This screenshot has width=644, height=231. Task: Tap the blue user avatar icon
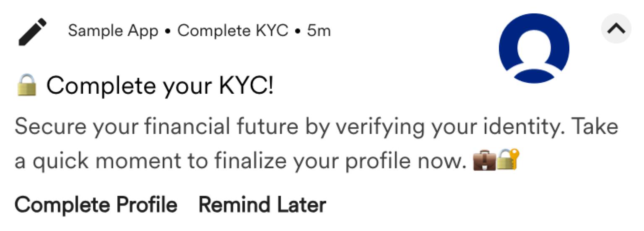coord(534,49)
